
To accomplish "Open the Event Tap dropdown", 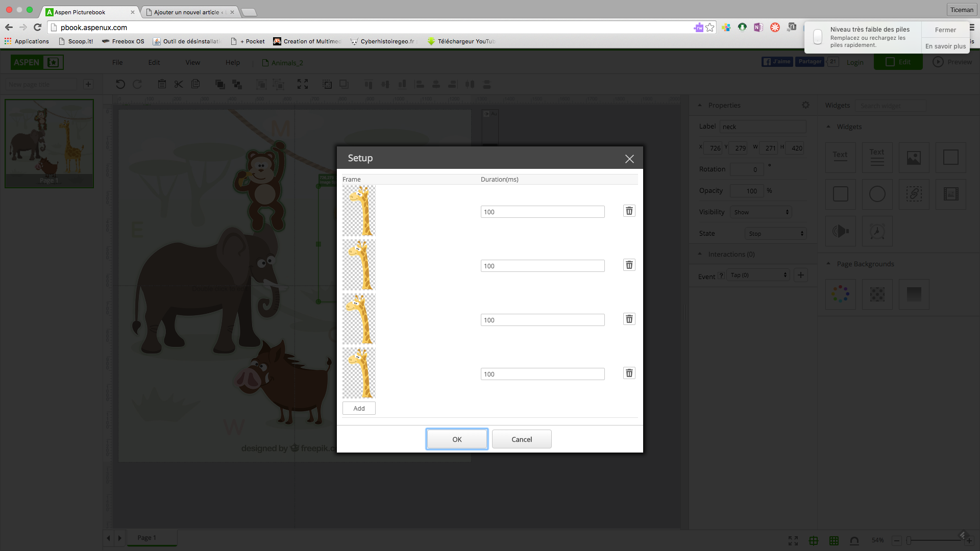I will 758,275.
